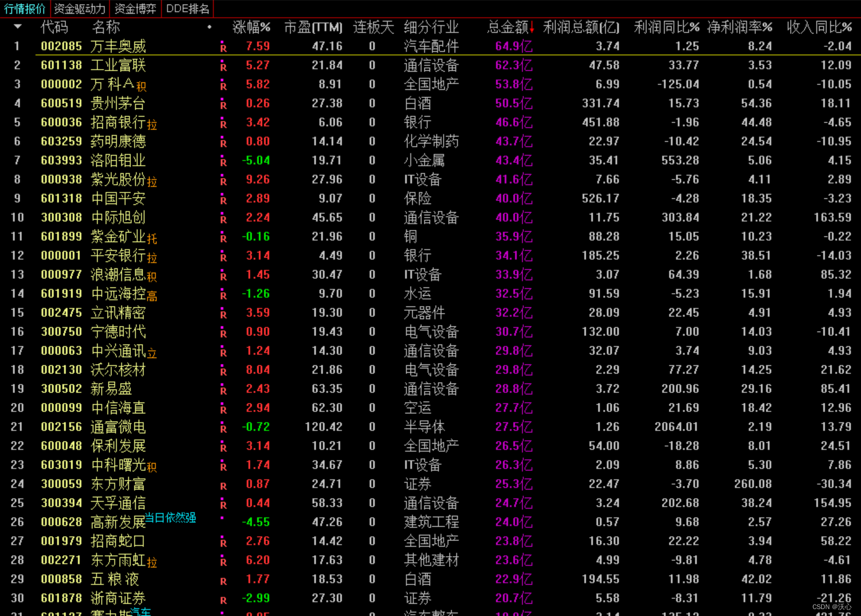The height and width of the screenshot is (616, 861).
Task: Click the R icon in 药明康德 row
Action: tap(223, 143)
